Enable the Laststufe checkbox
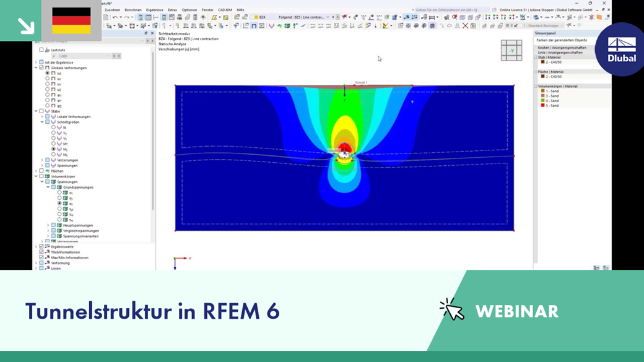This screenshot has height=362, width=644. (41, 50)
